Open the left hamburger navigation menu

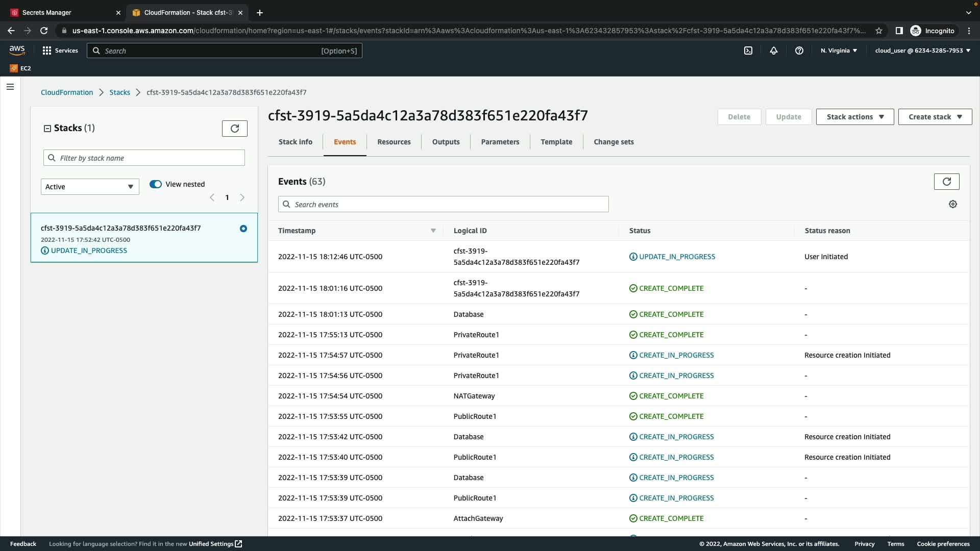tap(10, 87)
